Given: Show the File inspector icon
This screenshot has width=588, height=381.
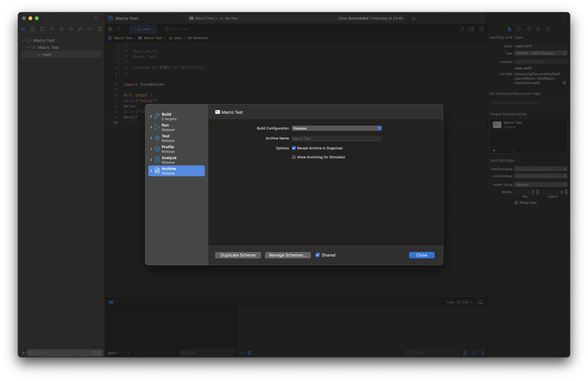Looking at the screenshot, I should (x=509, y=29).
